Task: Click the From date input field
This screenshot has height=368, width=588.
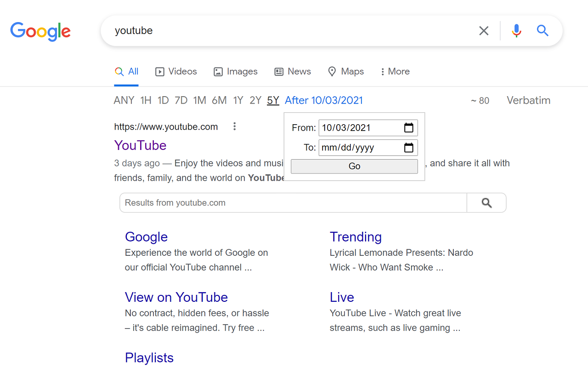Action: [368, 128]
